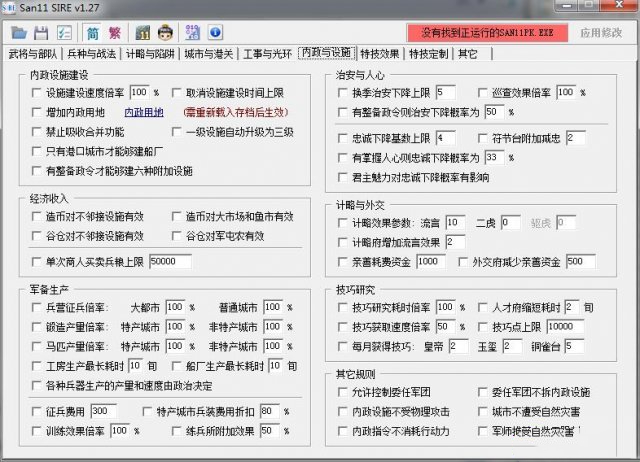Toggle 征兵费用 checkbox

pos(37,411)
